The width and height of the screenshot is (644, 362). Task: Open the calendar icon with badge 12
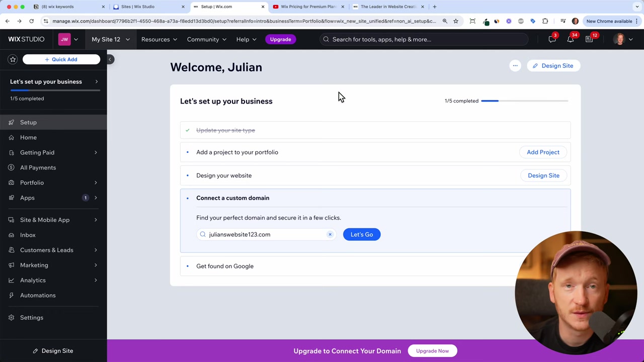pos(589,39)
